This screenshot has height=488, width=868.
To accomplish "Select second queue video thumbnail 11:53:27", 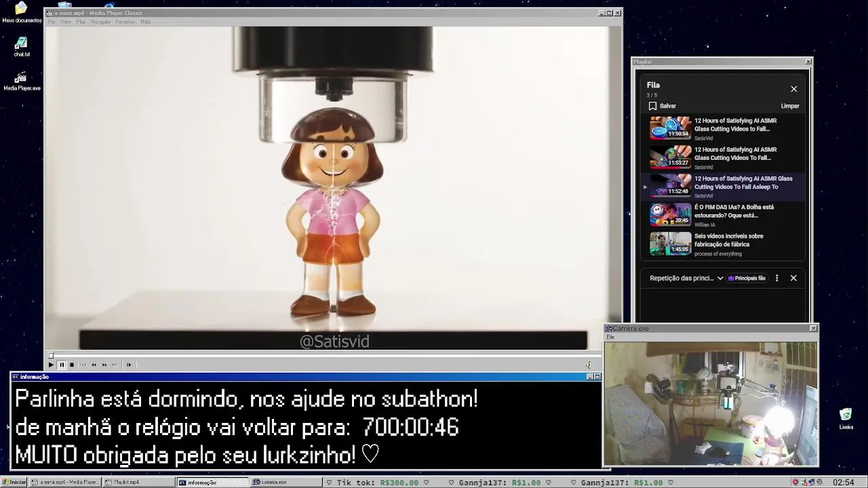I will pos(670,157).
